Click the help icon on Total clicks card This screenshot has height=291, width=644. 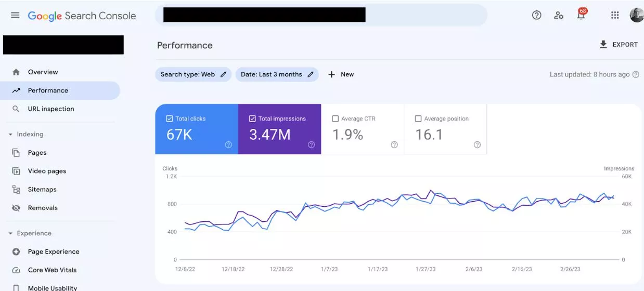pos(228,145)
